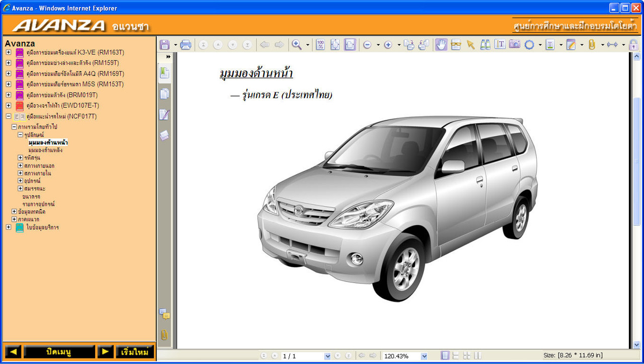Click the Avanza car illustration
644x364 pixels.
[x=397, y=208]
